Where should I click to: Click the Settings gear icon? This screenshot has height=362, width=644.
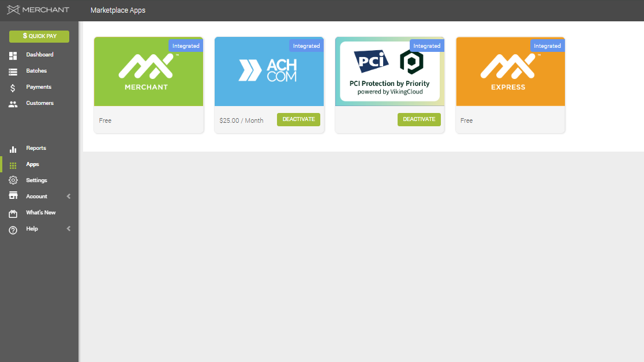tap(13, 180)
